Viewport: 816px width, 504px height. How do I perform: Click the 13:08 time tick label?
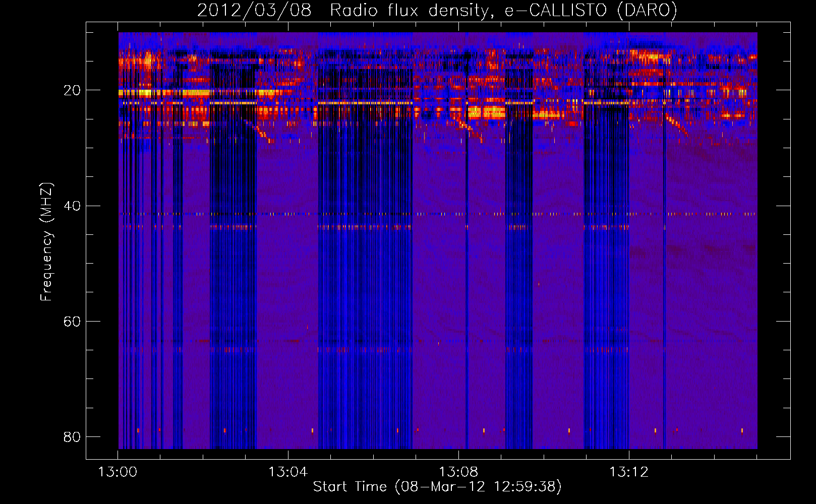[458, 472]
